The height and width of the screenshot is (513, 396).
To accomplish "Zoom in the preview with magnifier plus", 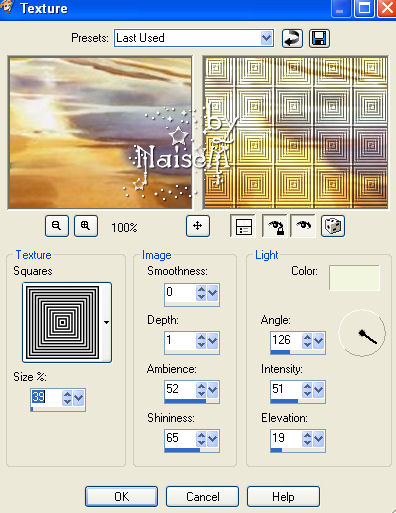I will (86, 226).
